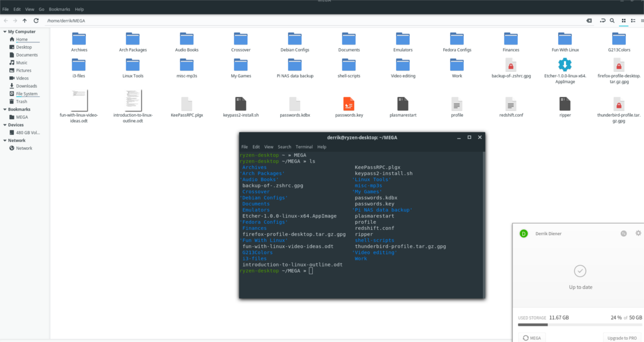Click the back navigation arrow
The height and width of the screenshot is (342, 644).
pos(5,20)
